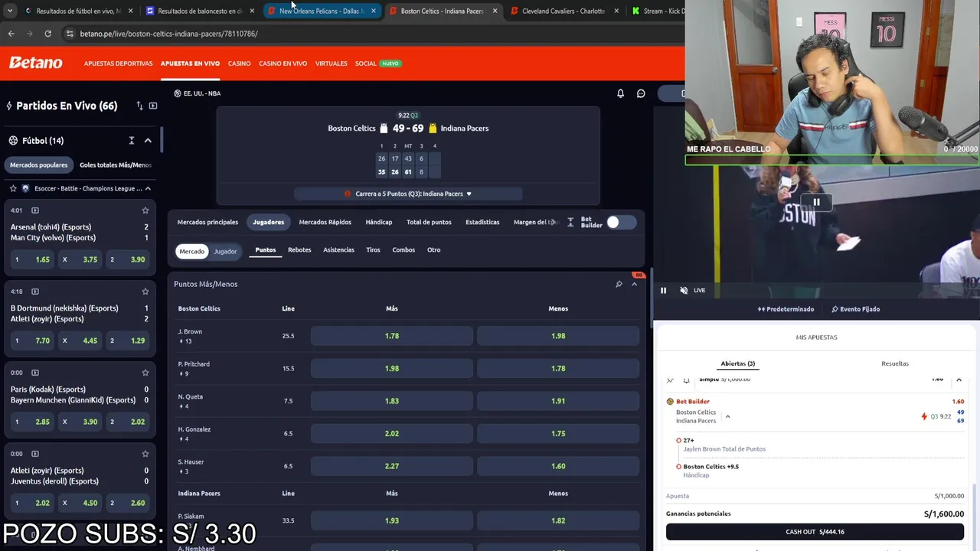Image resolution: width=980 pixels, height=551 pixels.
Task: Favorite the Paris vs Bayern Munchen match
Action: pyautogui.click(x=145, y=373)
